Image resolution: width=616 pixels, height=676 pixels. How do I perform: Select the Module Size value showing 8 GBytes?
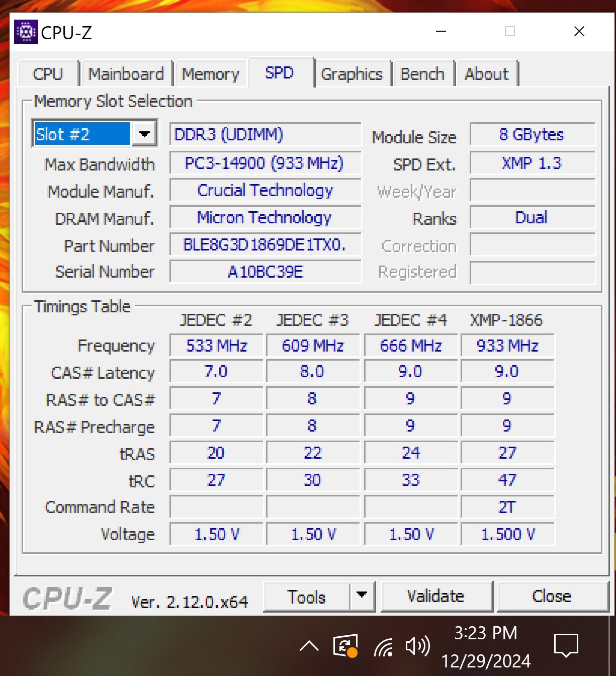pyautogui.click(x=532, y=134)
